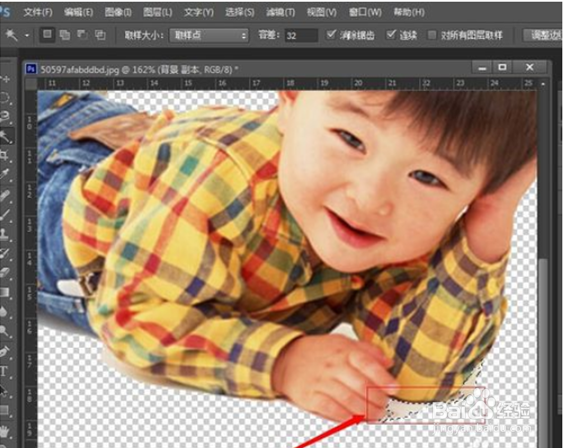The height and width of the screenshot is (448, 563).
Task: Select the Move tool
Action: point(5,79)
